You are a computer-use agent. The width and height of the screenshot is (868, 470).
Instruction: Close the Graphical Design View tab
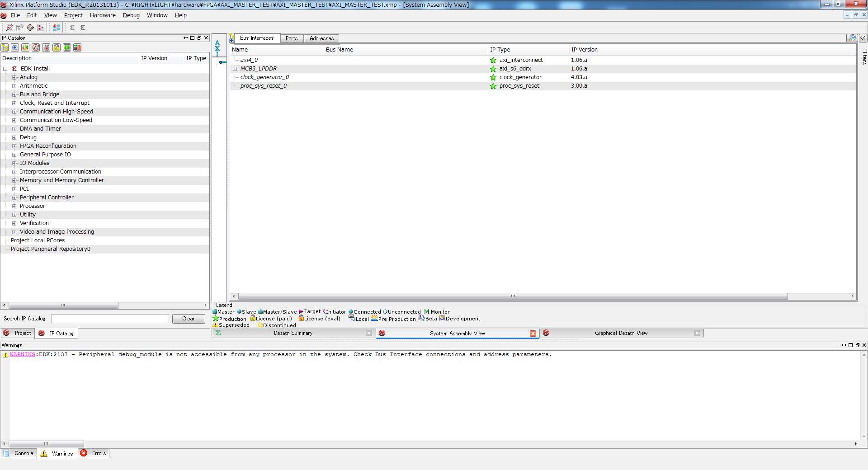click(697, 334)
